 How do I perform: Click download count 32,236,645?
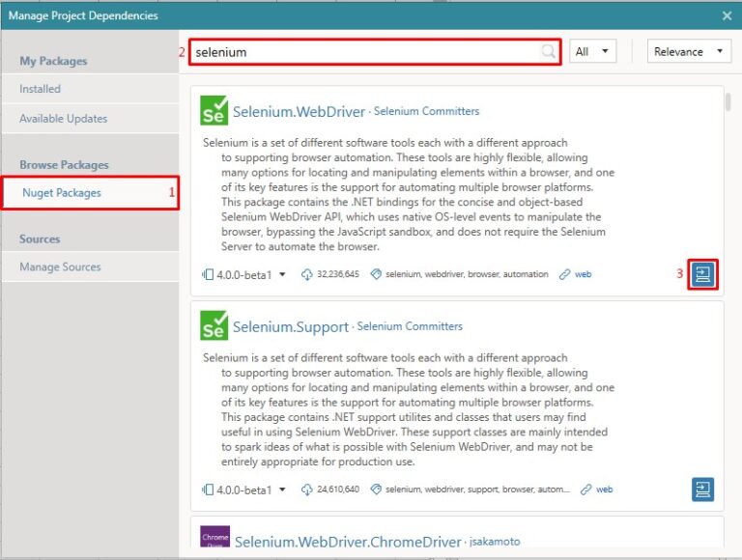tap(338, 274)
